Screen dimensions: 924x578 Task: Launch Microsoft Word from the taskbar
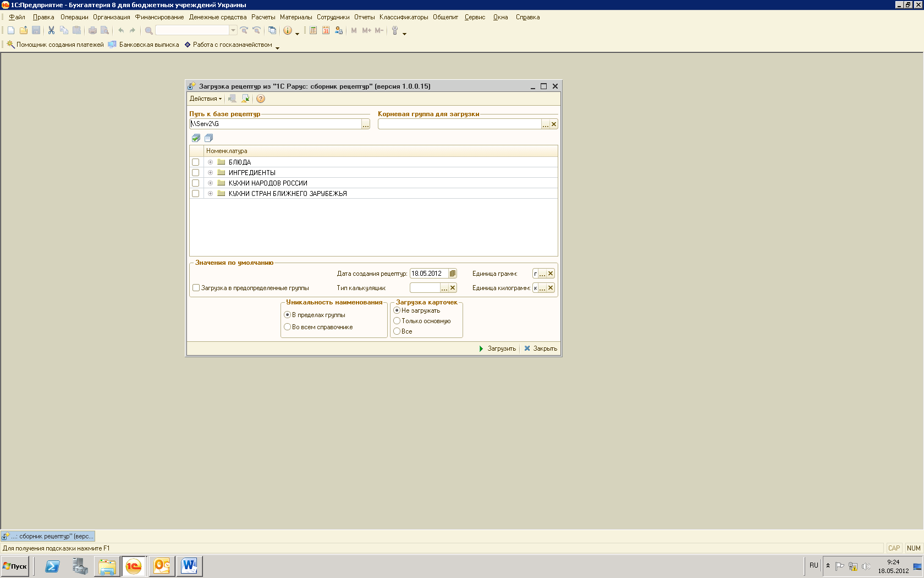[189, 566]
